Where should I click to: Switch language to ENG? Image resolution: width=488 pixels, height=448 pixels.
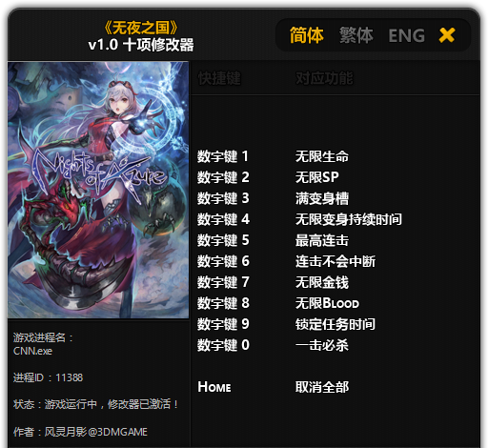point(407,35)
